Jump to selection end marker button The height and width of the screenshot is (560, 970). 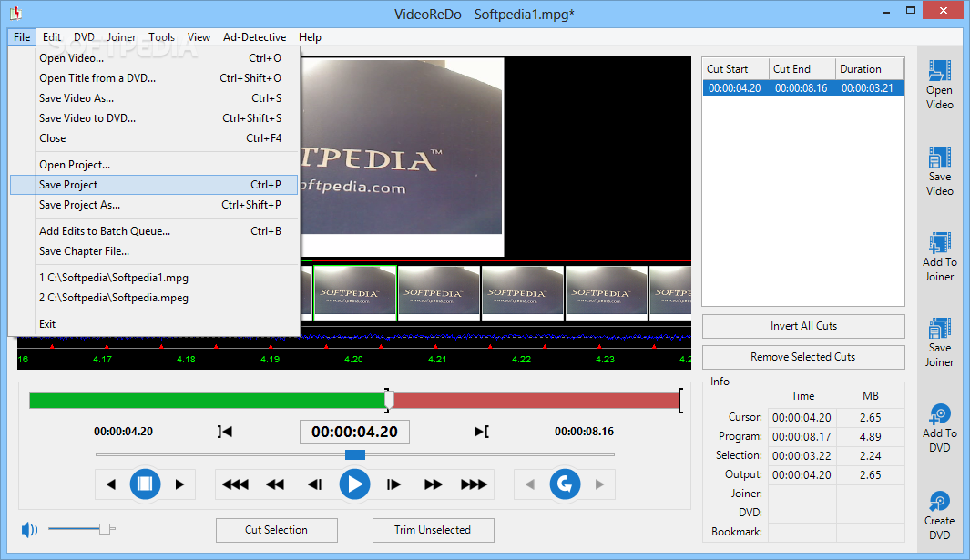pos(481,432)
